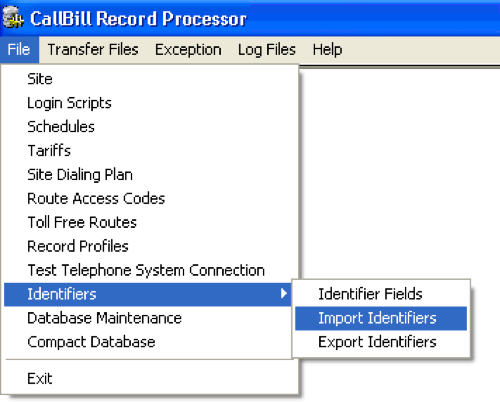Close the open File menu
Image resolution: width=500 pixels, height=402 pixels.
click(x=19, y=50)
